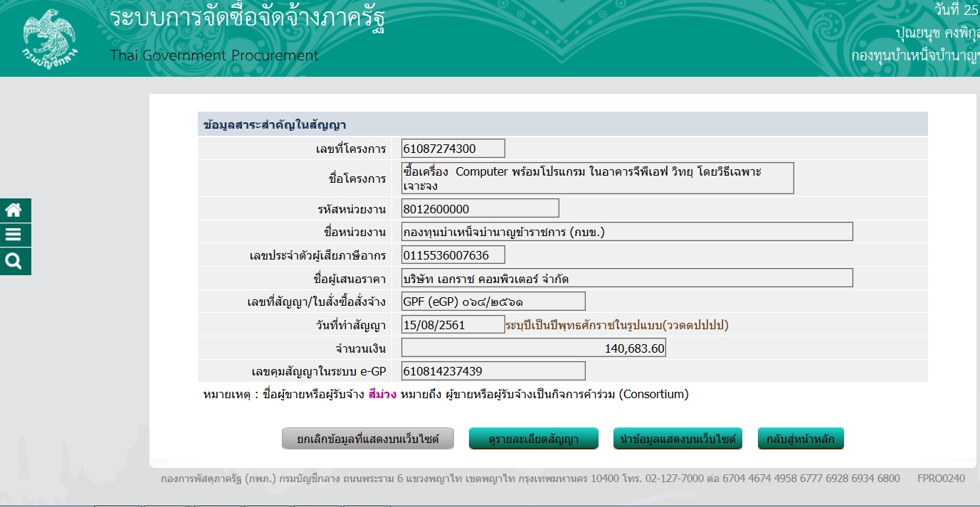
Task: Focus the contract date field 15/08/2561
Action: point(453,325)
